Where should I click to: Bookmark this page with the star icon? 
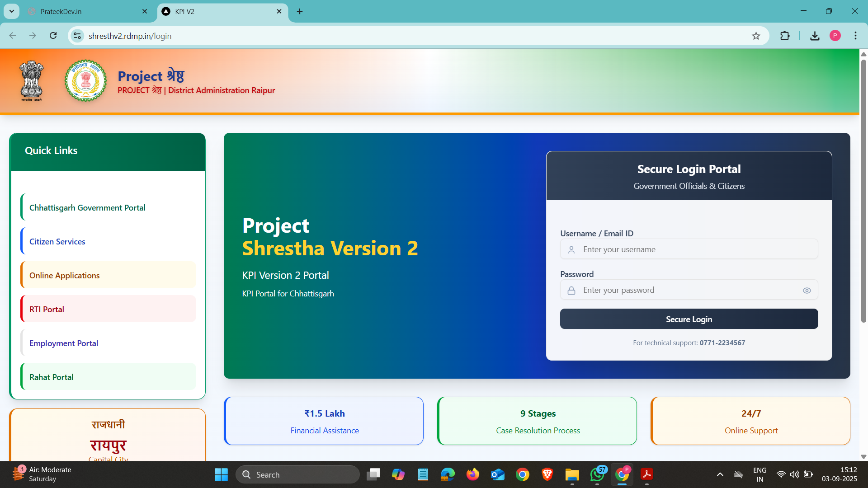756,36
